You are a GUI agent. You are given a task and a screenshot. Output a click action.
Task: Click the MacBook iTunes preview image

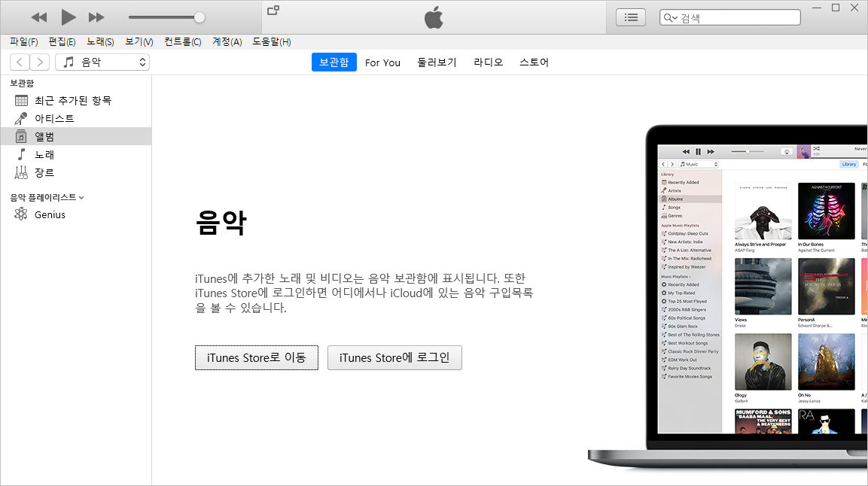coord(728,297)
